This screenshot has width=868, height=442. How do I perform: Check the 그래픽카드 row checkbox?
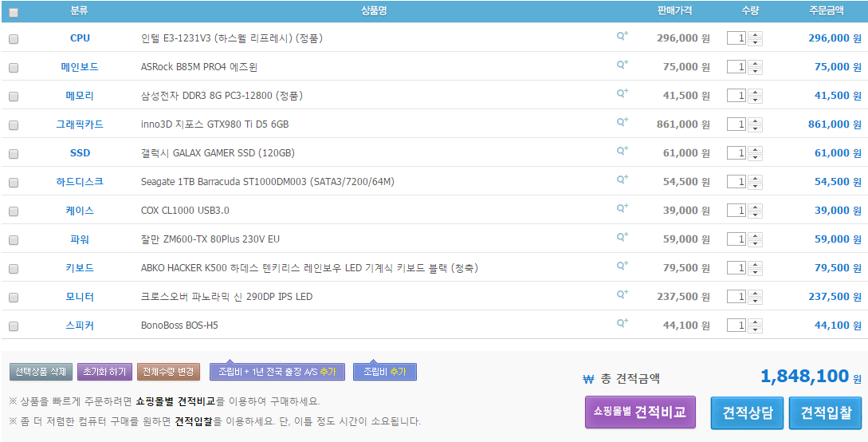coord(14,125)
